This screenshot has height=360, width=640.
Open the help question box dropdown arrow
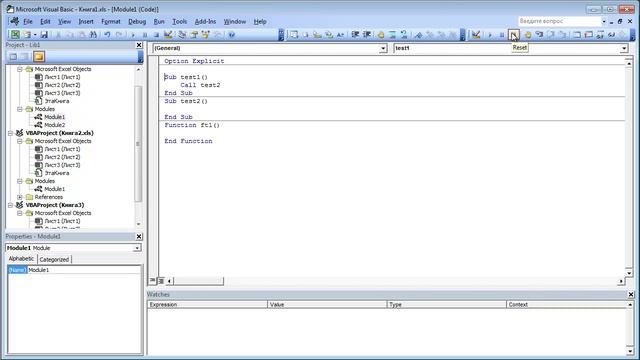(x=604, y=21)
